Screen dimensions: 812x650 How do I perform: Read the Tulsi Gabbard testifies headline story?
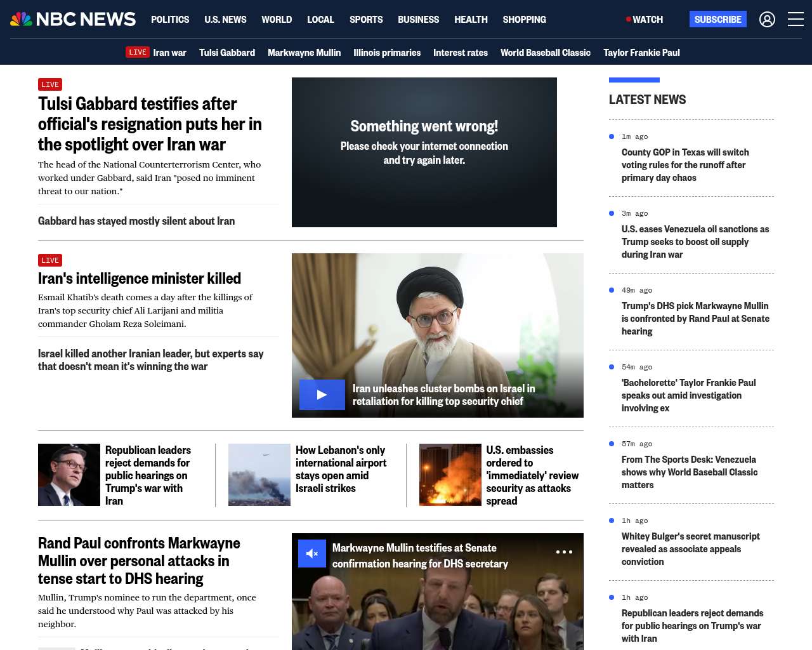pyautogui.click(x=150, y=124)
